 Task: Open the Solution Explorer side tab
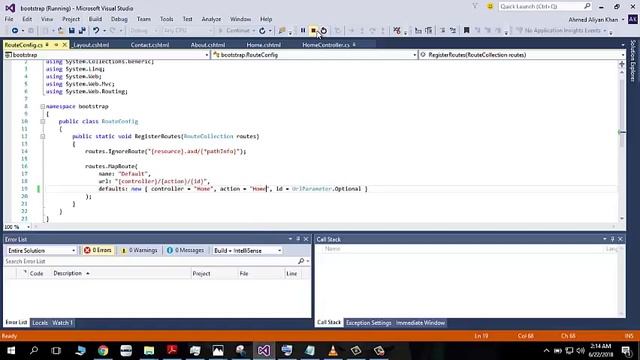(633, 60)
